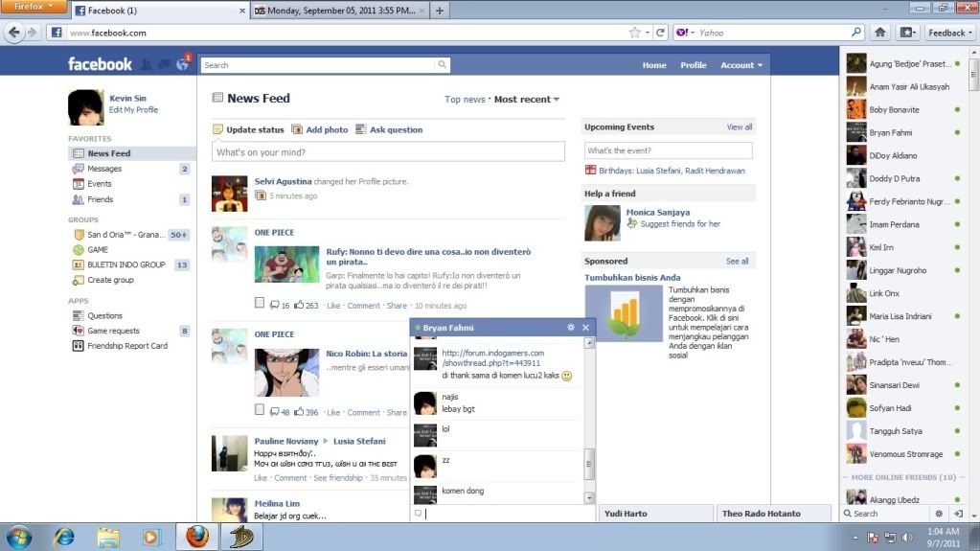
Task: Click comment icon with 48 count
Action: point(274,411)
